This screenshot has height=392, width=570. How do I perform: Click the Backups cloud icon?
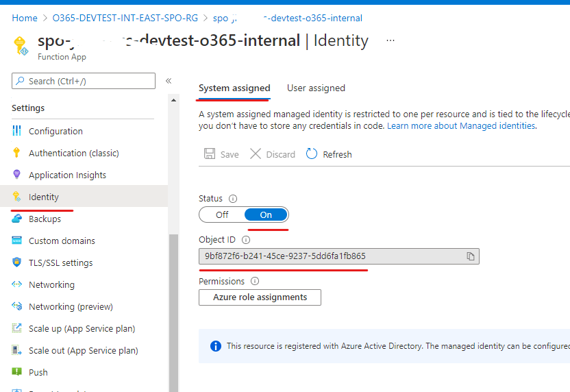(17, 219)
